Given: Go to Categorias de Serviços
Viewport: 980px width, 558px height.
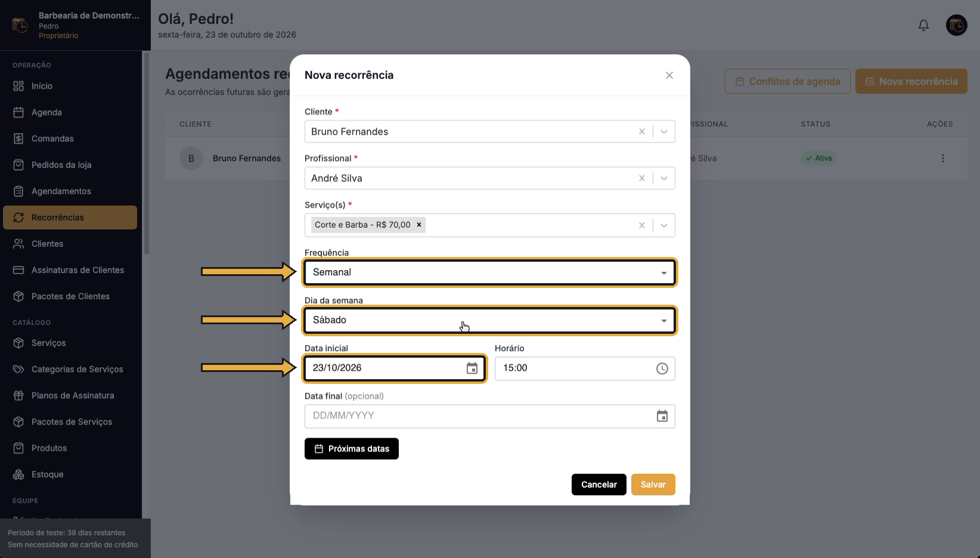Looking at the screenshot, I should coord(70,369).
